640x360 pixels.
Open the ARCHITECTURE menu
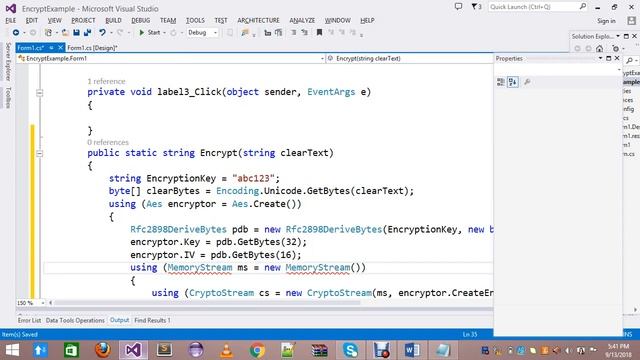(258, 20)
